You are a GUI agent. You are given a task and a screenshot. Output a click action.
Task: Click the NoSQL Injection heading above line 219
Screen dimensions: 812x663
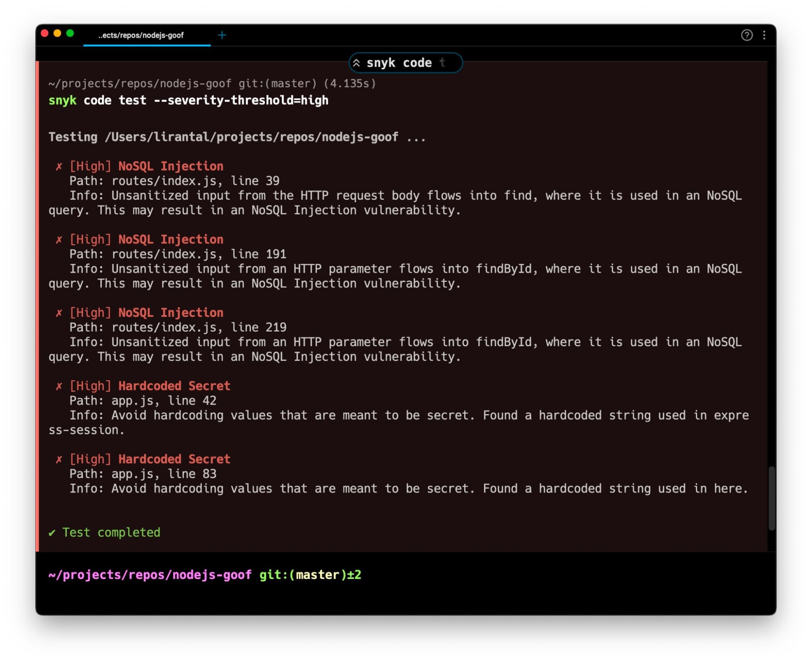pos(171,313)
